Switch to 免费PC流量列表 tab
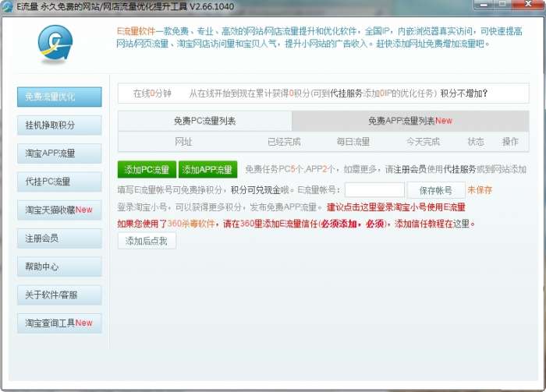Image resolution: width=546 pixels, height=392 pixels. [x=204, y=121]
